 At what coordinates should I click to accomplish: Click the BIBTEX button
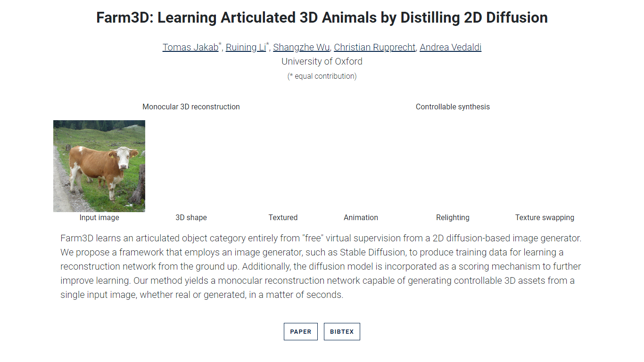coord(342,331)
